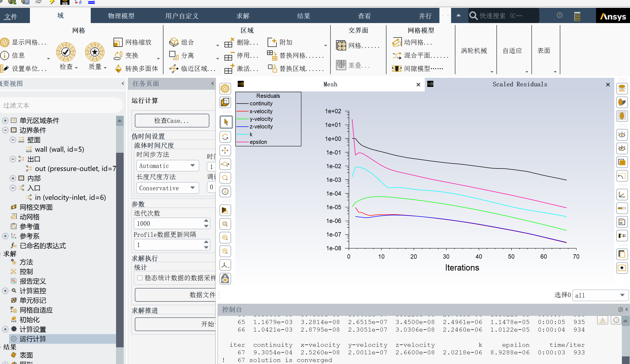Click the lock view icon
The height and width of the screenshot is (364, 630).
point(225,279)
